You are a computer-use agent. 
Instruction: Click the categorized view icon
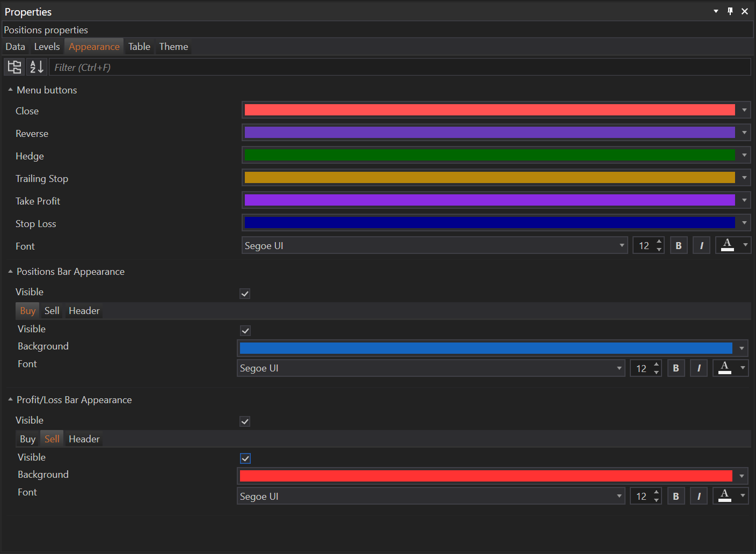click(14, 67)
